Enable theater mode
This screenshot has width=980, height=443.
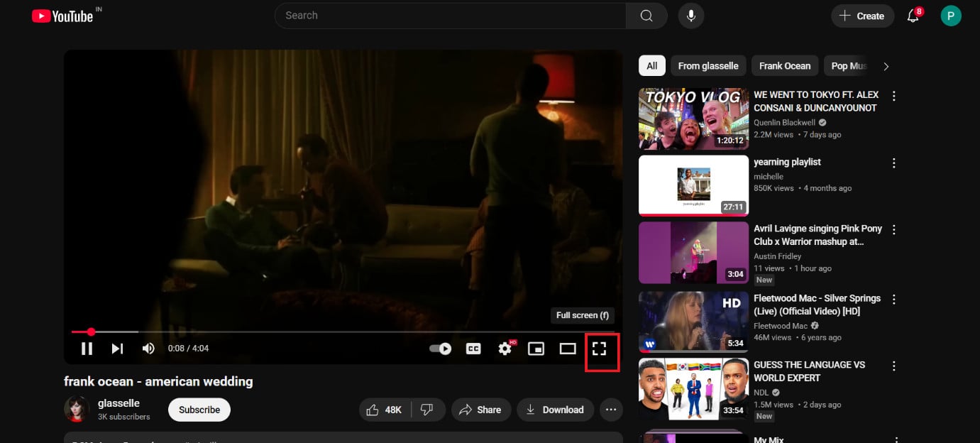pyautogui.click(x=568, y=349)
